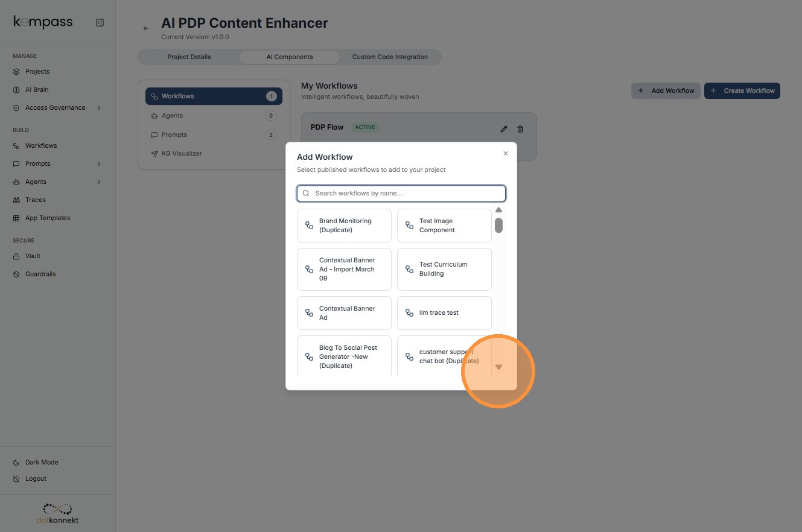Delete PDP Flow using trash icon

tap(520, 129)
